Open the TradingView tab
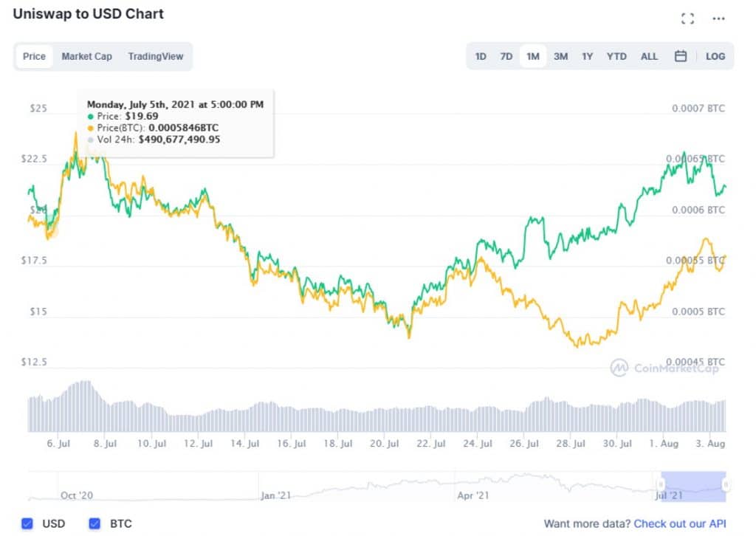The image size is (756, 536). (x=157, y=56)
